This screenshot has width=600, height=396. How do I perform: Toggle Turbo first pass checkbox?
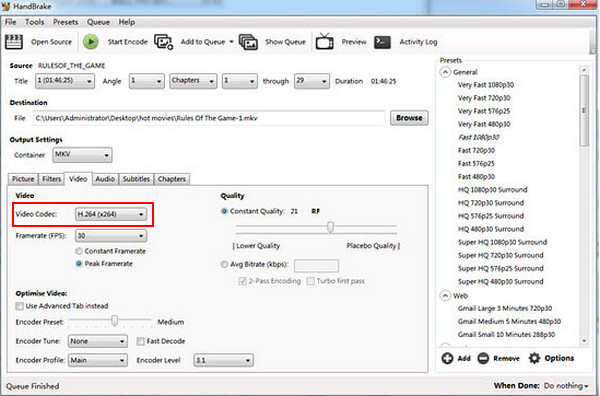point(311,281)
